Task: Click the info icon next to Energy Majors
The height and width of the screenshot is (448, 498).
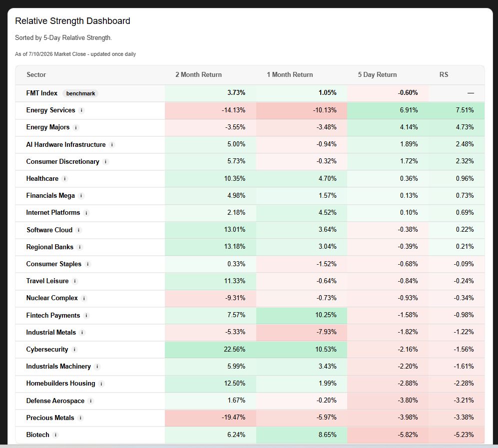Action: click(76, 128)
